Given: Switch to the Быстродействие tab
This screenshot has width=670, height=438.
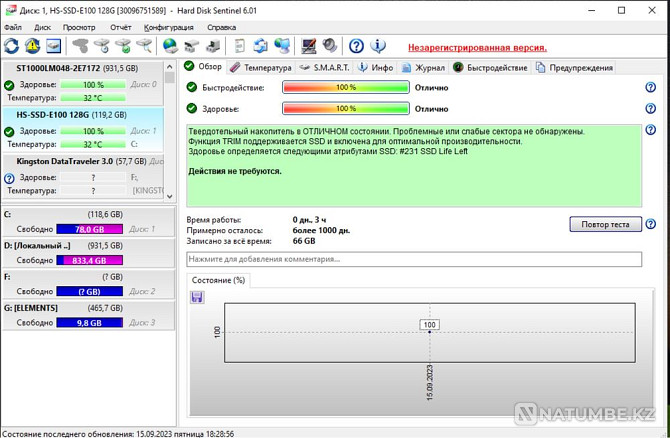Looking at the screenshot, I should click(490, 68).
